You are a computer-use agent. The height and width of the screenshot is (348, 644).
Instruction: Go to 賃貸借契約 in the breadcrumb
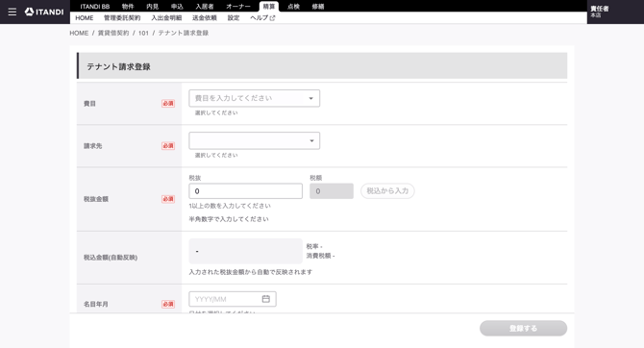pyautogui.click(x=113, y=33)
